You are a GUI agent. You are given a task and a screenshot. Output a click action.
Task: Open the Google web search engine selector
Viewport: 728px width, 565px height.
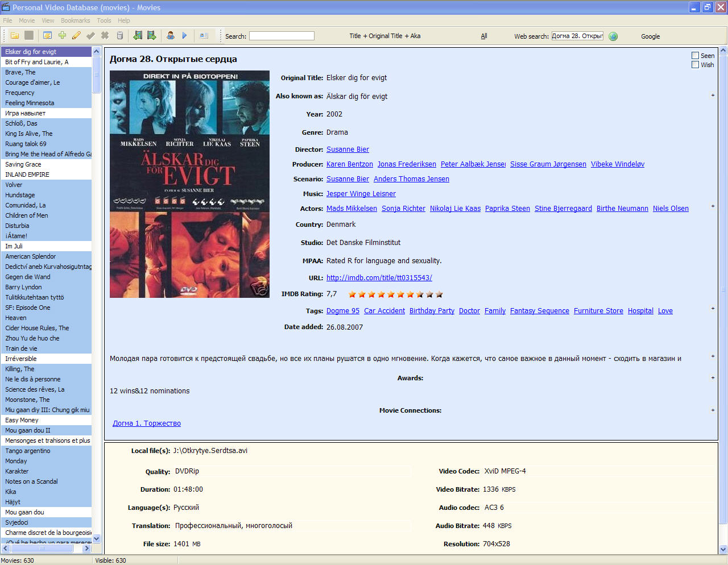coord(650,36)
